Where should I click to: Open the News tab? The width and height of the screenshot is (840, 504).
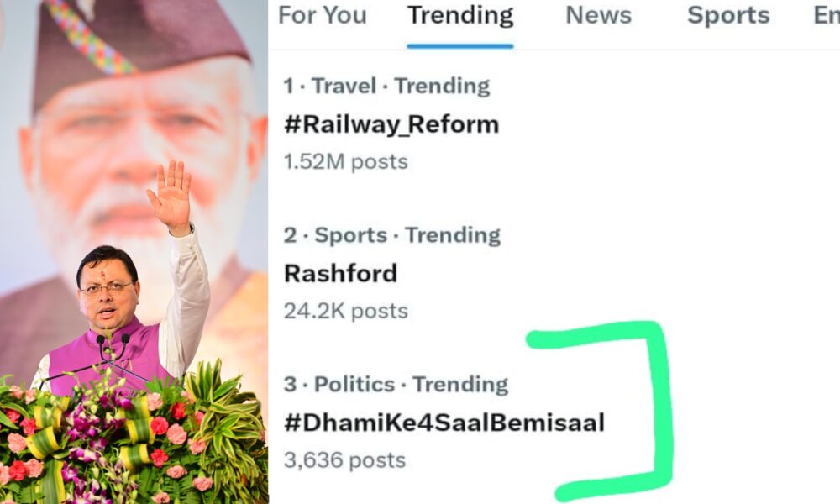pyautogui.click(x=597, y=15)
